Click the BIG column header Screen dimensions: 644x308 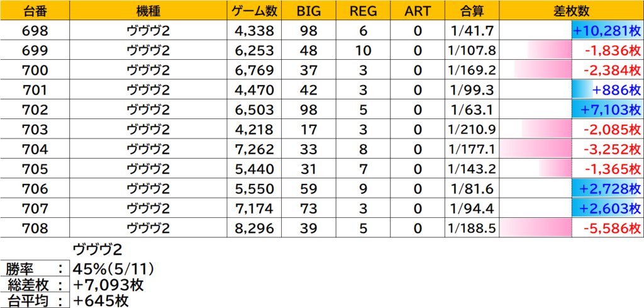309,10
